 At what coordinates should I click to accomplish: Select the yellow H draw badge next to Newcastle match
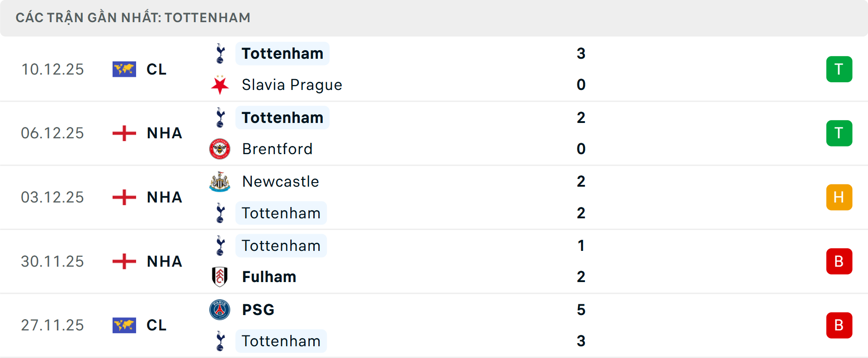coord(839,197)
